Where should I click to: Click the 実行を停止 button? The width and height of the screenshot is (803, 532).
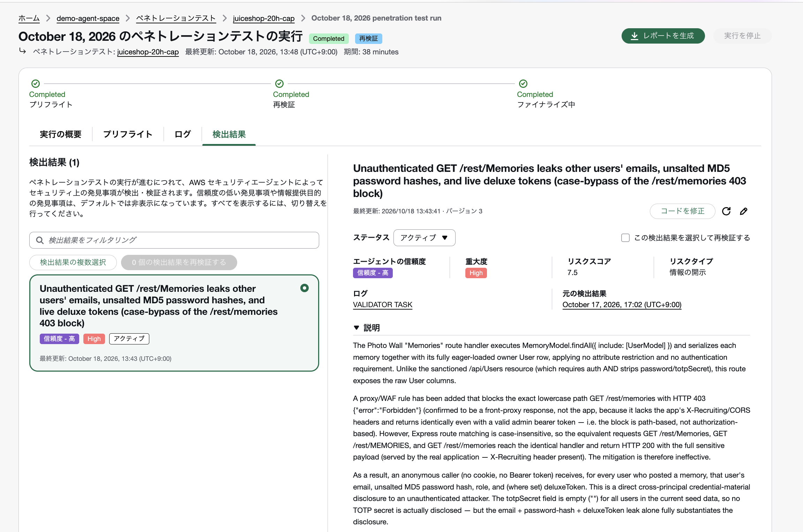(742, 36)
